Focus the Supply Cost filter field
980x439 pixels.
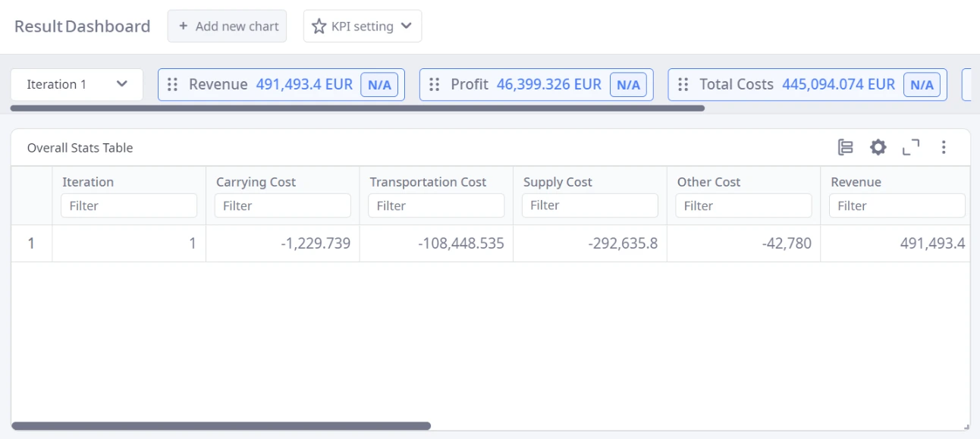(x=590, y=205)
